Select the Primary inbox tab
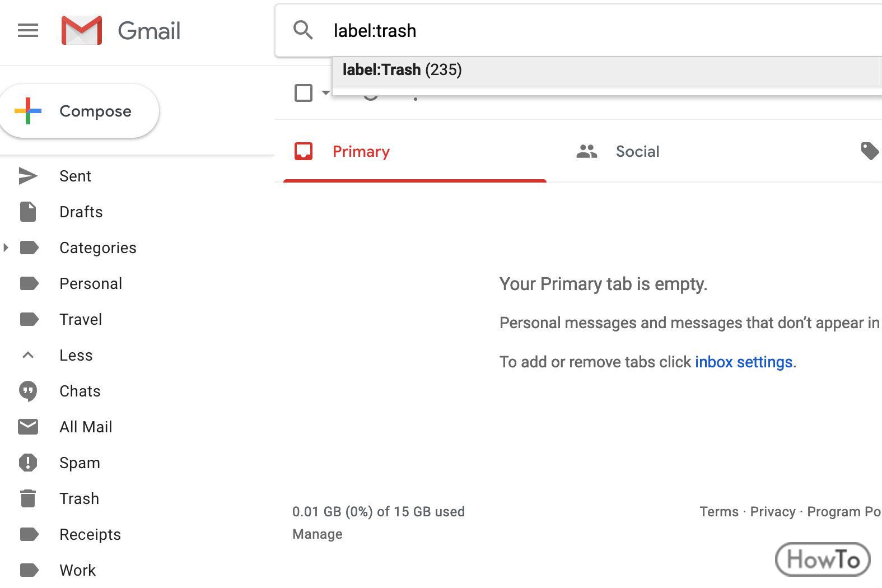 (x=415, y=151)
